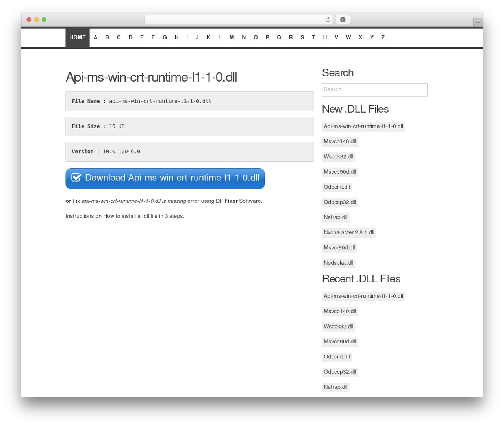Browse DLL files starting with D
The height and width of the screenshot is (427, 504).
click(130, 37)
